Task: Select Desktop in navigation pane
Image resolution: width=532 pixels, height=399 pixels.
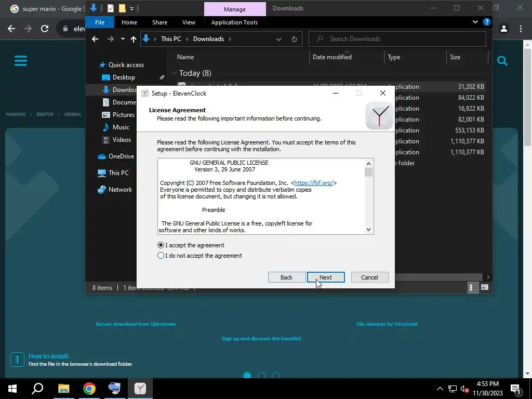Action: tap(118, 77)
